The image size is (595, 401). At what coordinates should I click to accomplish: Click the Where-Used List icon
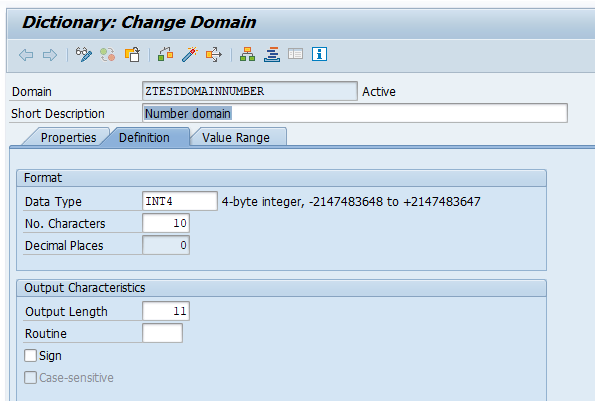tap(214, 55)
